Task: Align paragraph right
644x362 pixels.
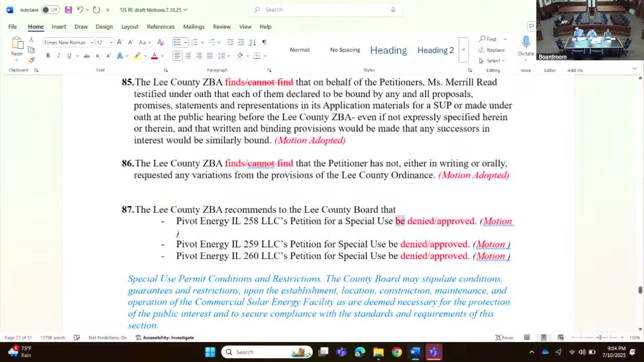Action: pyautogui.click(x=199, y=56)
